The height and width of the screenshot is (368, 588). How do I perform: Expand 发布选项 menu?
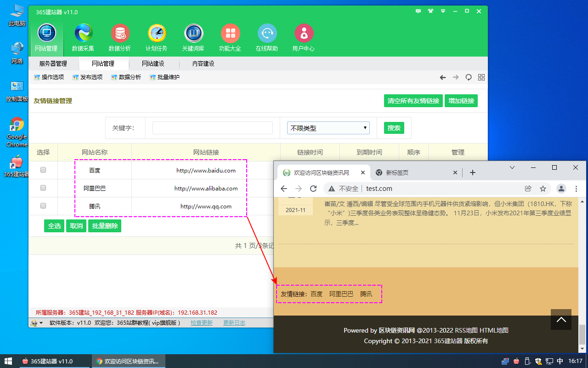tap(88, 77)
